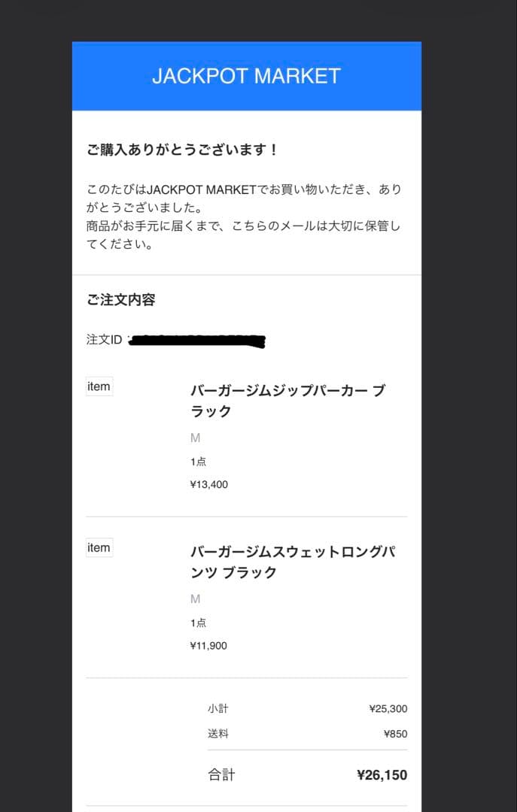Click the 合計 label
Viewport: 517px width, 812px height.
221,774
